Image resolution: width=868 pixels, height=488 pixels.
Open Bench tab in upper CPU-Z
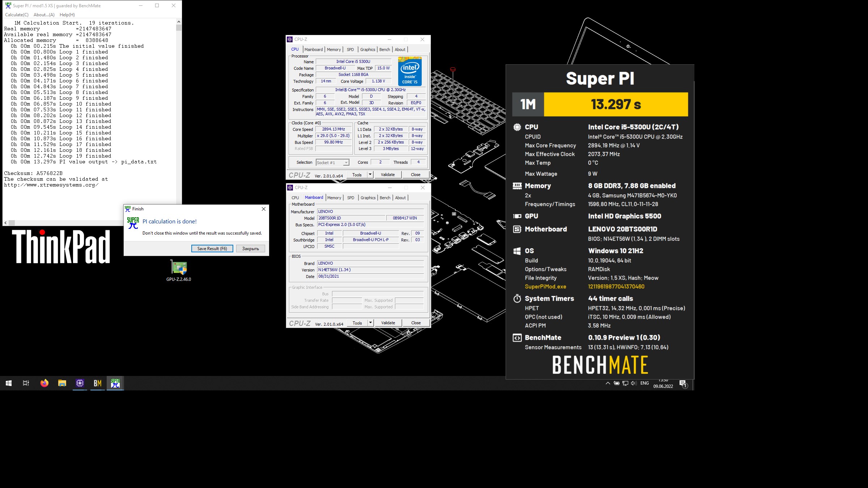click(385, 50)
